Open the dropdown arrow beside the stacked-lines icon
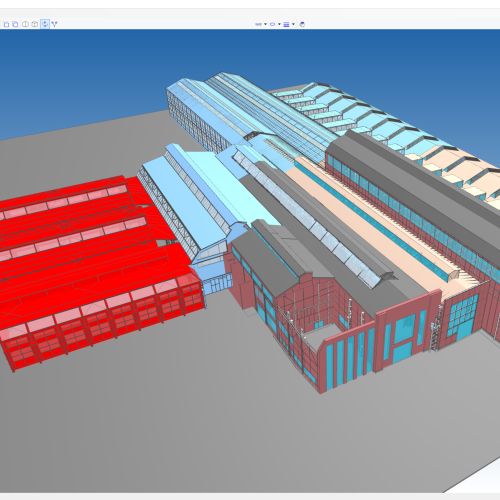This screenshot has height=500, width=500. [293, 24]
